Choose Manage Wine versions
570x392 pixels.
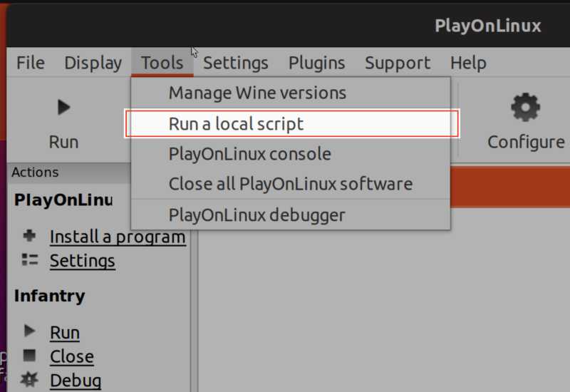click(x=291, y=93)
